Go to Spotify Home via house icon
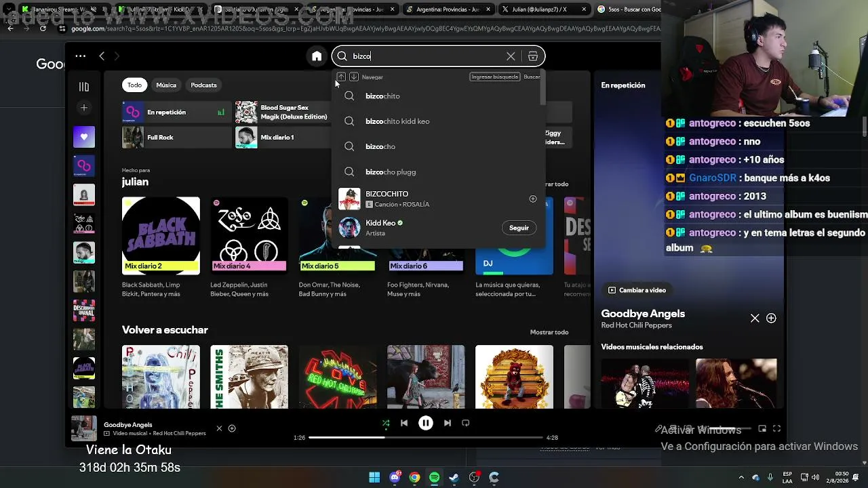Image resolution: width=868 pixels, height=488 pixels. click(x=317, y=56)
